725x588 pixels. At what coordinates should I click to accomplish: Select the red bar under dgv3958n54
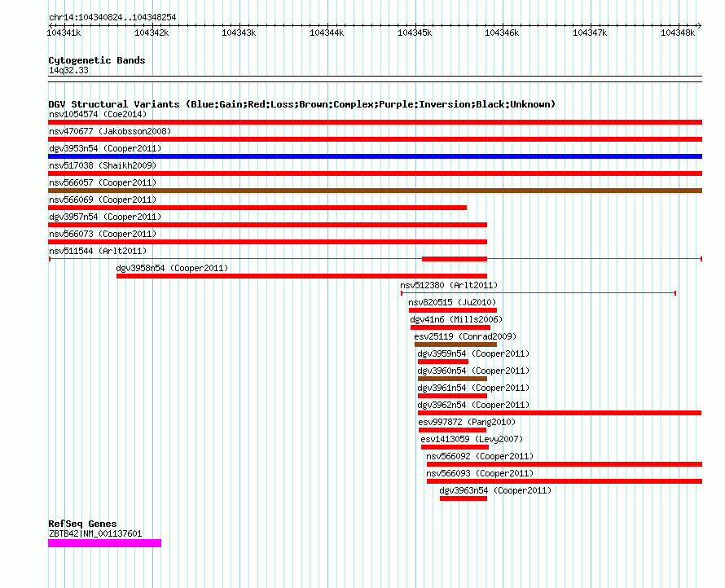(x=302, y=276)
